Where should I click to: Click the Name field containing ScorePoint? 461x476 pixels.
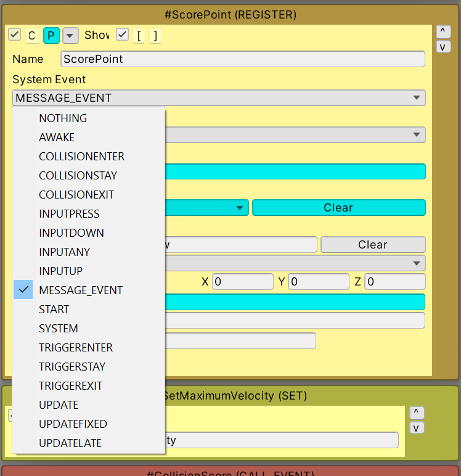coord(243,59)
